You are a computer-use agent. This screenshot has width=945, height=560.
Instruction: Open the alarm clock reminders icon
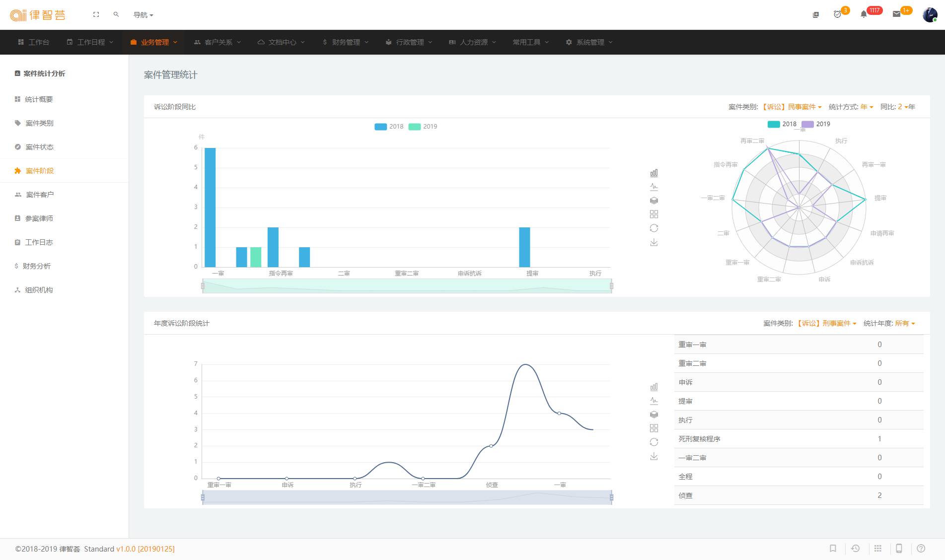click(837, 14)
